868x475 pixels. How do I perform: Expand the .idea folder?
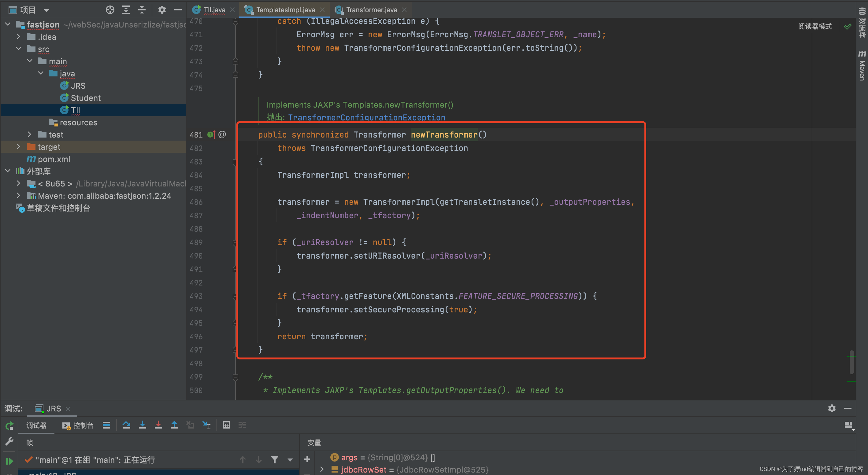(19, 36)
